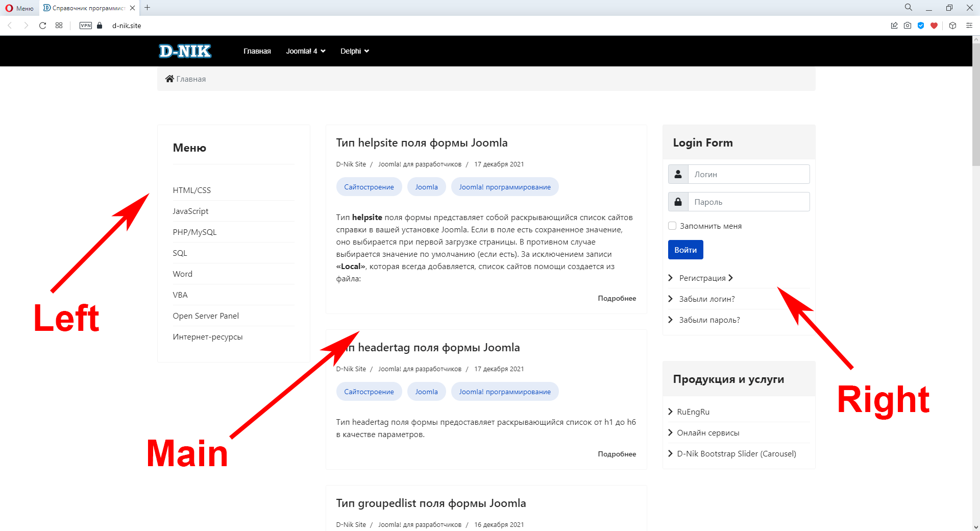Click the snapshot camera icon
980x531 pixels.
pyautogui.click(x=908, y=26)
